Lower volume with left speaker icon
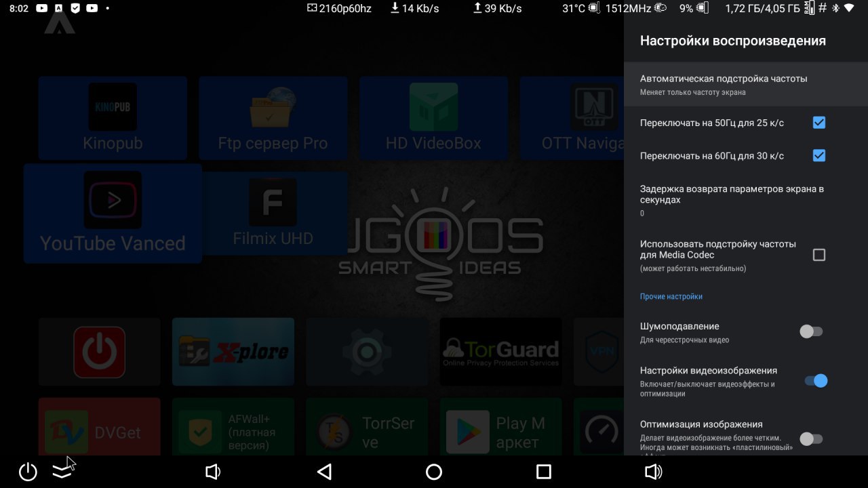Viewport: 868px width, 488px height. (213, 472)
